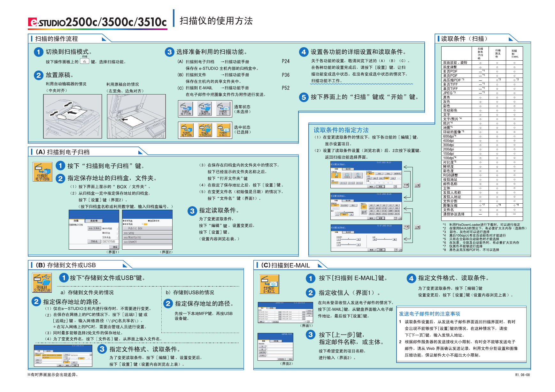Click the orange selected 存储到文件或USB icon in the mode row
Image resolution: width=555 pixels, height=392 pixels.
point(205,130)
